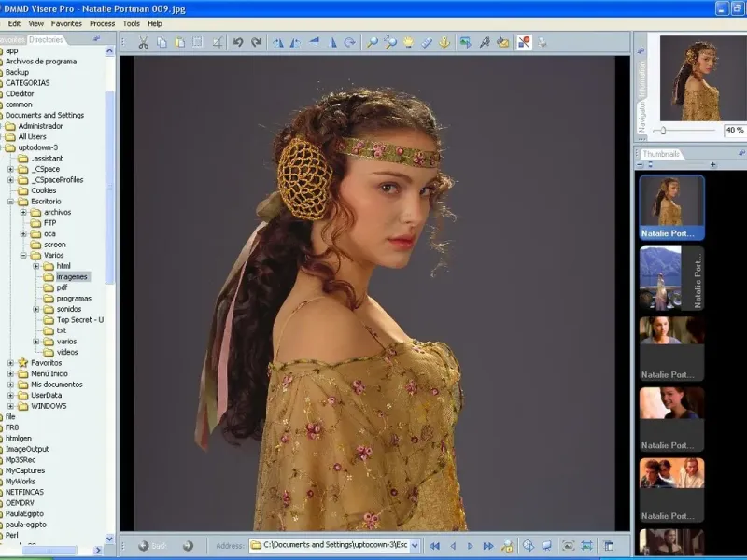The width and height of the screenshot is (747, 560).
Task: Undo the last action with the toolbar arrow
Action: point(238,43)
